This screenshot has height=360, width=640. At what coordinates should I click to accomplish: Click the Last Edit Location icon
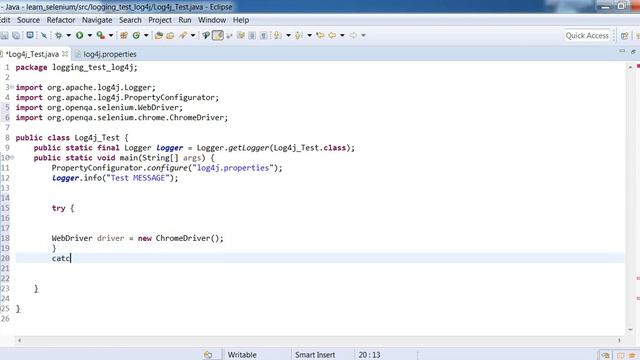tap(320, 36)
